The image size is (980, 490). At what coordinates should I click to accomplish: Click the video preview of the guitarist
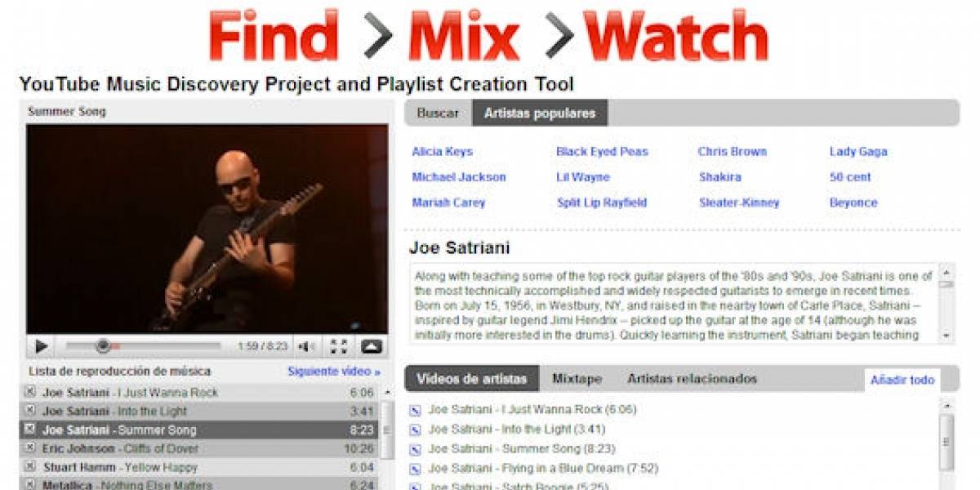(207, 229)
